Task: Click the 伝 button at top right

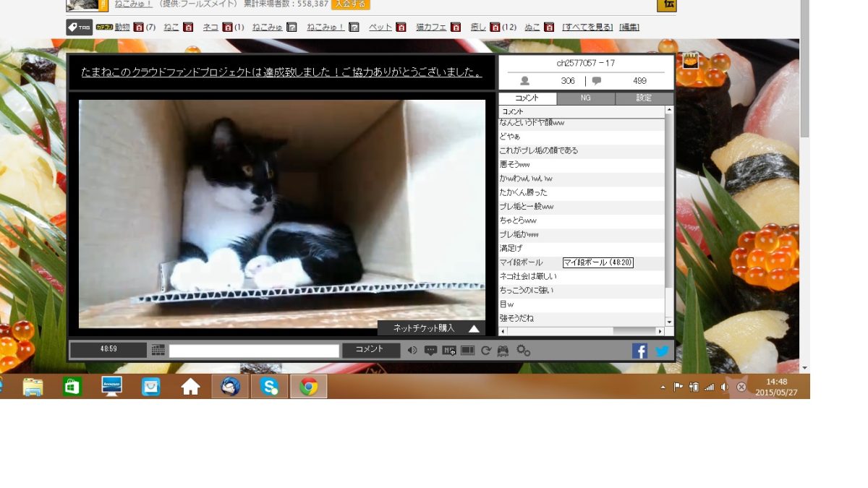Action: [667, 5]
